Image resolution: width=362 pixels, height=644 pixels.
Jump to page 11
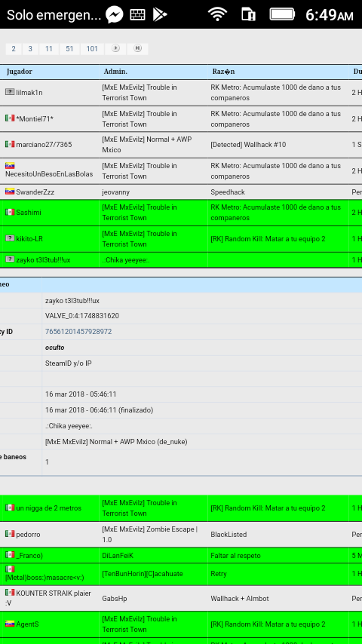(49, 49)
